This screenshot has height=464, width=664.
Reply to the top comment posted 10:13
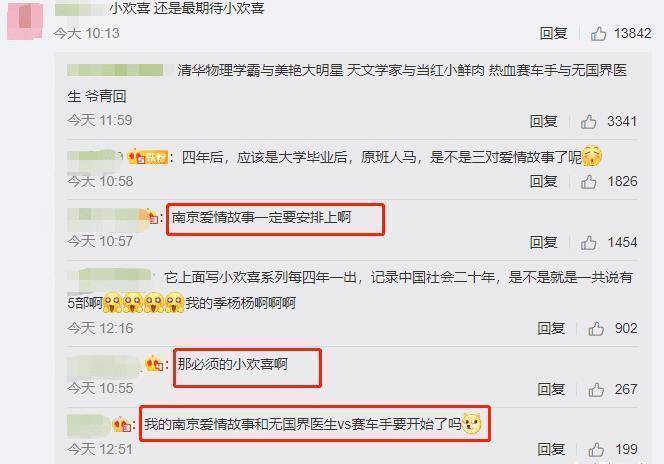pyautogui.click(x=553, y=33)
